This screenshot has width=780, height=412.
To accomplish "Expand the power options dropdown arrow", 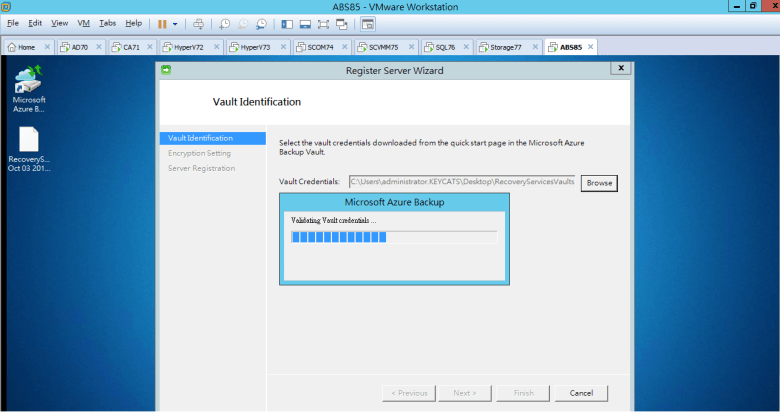I will click(x=176, y=23).
